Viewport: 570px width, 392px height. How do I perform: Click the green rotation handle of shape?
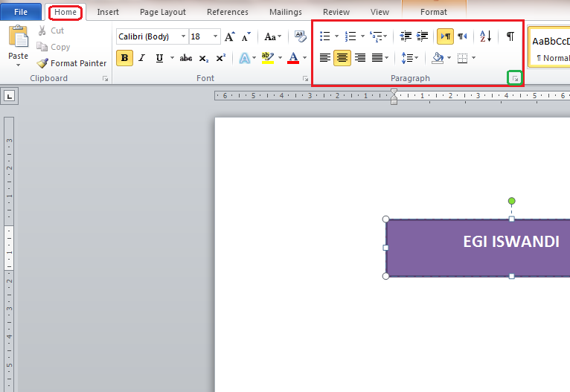tap(511, 201)
